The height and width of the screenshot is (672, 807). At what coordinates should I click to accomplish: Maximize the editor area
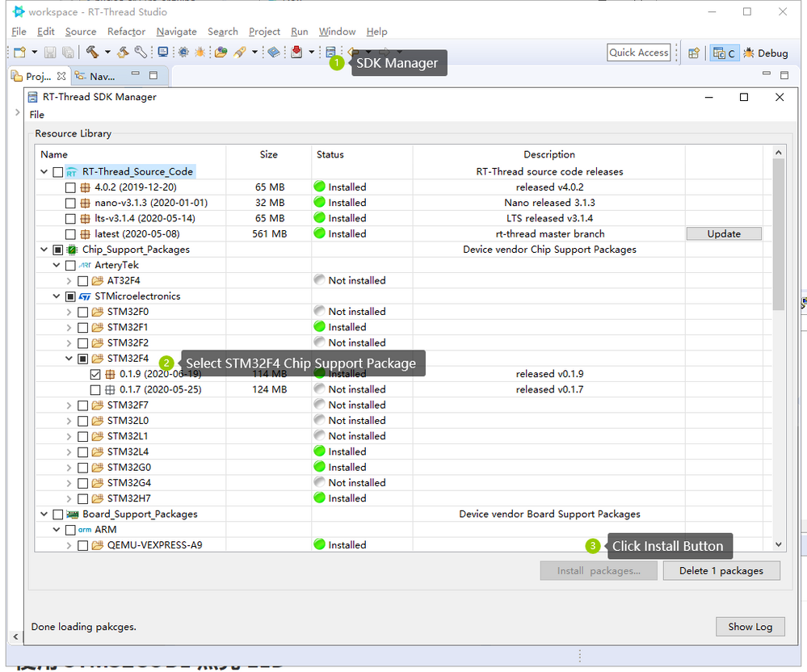coord(784,75)
